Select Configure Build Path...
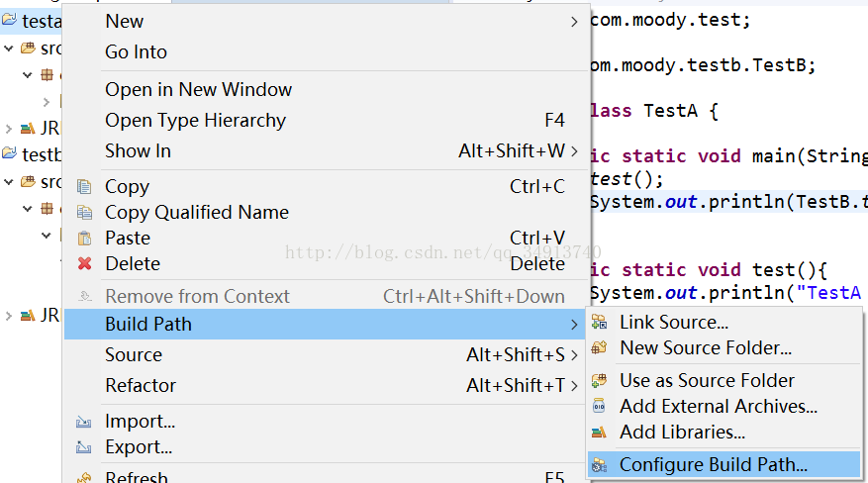The image size is (868, 483). (x=724, y=465)
